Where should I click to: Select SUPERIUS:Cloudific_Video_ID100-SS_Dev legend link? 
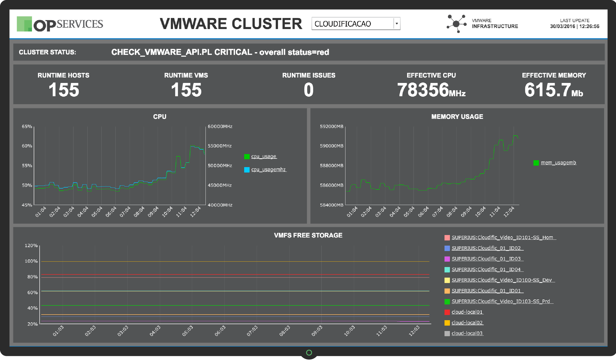click(x=503, y=280)
